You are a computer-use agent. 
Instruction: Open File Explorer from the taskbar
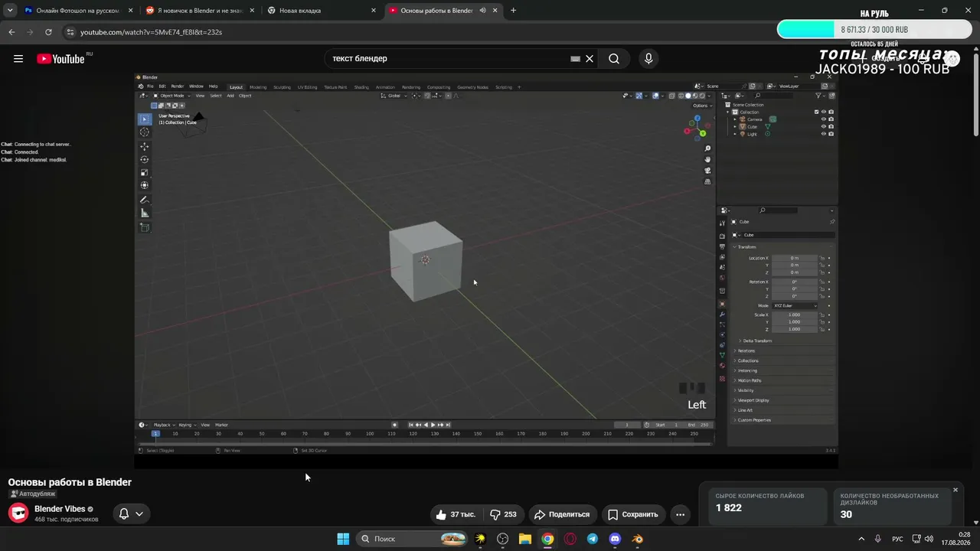(x=525, y=539)
